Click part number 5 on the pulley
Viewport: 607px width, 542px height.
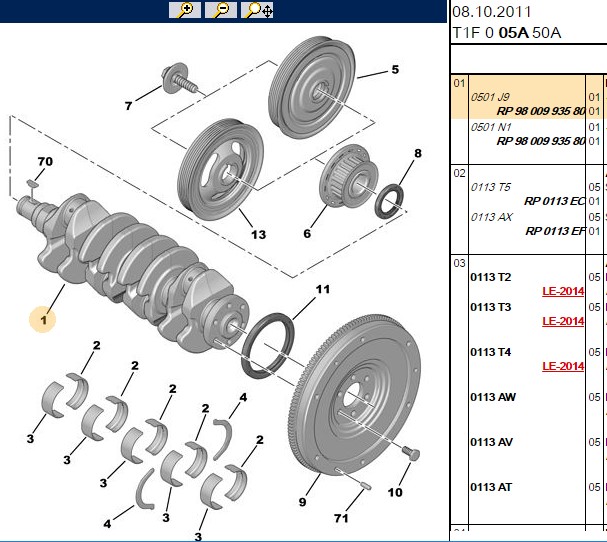pos(395,70)
